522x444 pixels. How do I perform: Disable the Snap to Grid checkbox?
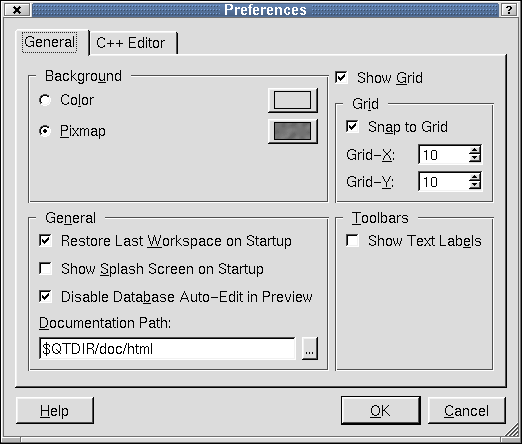click(x=352, y=126)
